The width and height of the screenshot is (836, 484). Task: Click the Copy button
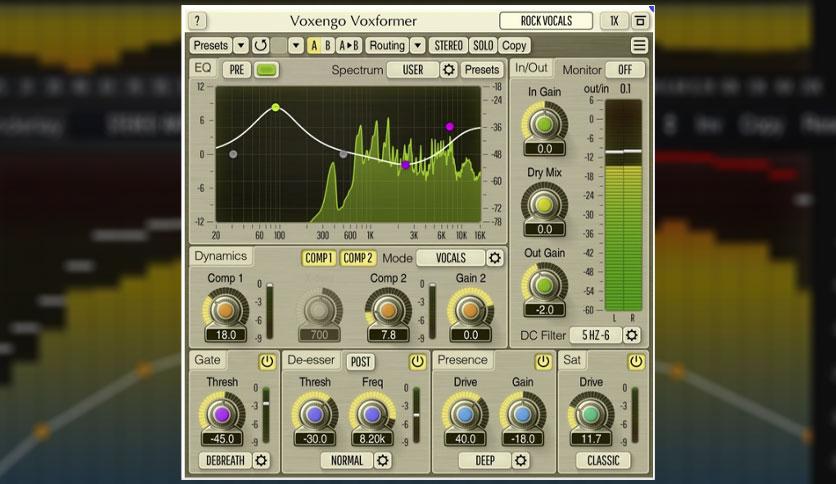pyautogui.click(x=514, y=45)
